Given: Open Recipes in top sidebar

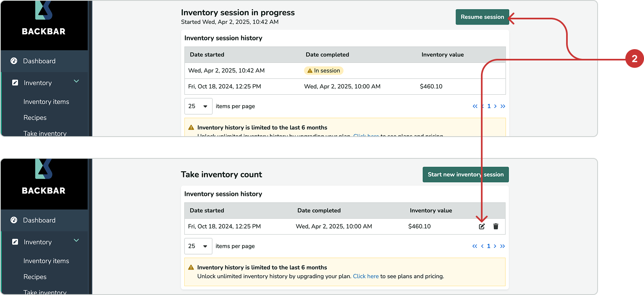Looking at the screenshot, I should (35, 118).
